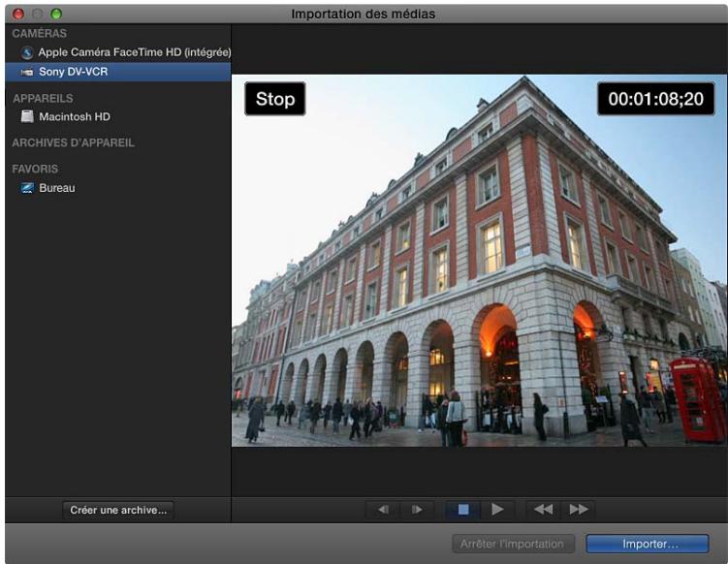The height and width of the screenshot is (564, 728).
Task: Step back one frame
Action: [383, 510]
